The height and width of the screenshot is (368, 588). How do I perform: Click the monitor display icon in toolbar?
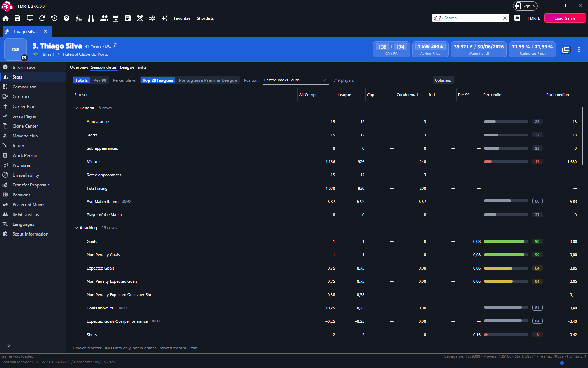(30, 18)
